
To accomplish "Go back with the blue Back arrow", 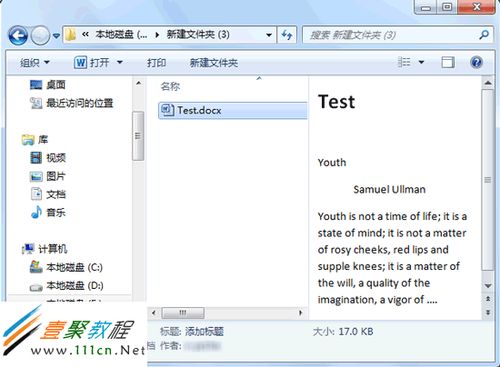I will click(x=18, y=35).
